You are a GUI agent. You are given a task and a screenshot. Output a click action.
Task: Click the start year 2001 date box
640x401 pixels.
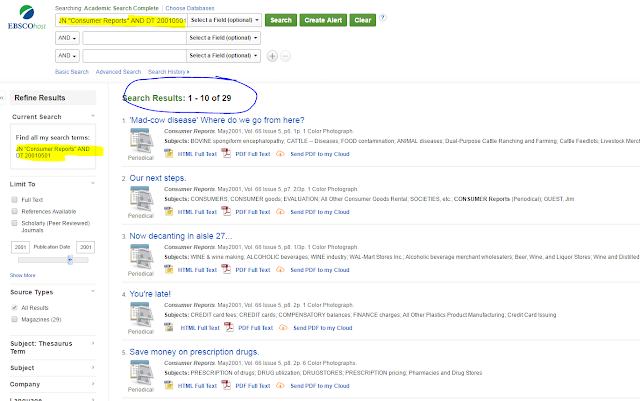click(x=20, y=247)
